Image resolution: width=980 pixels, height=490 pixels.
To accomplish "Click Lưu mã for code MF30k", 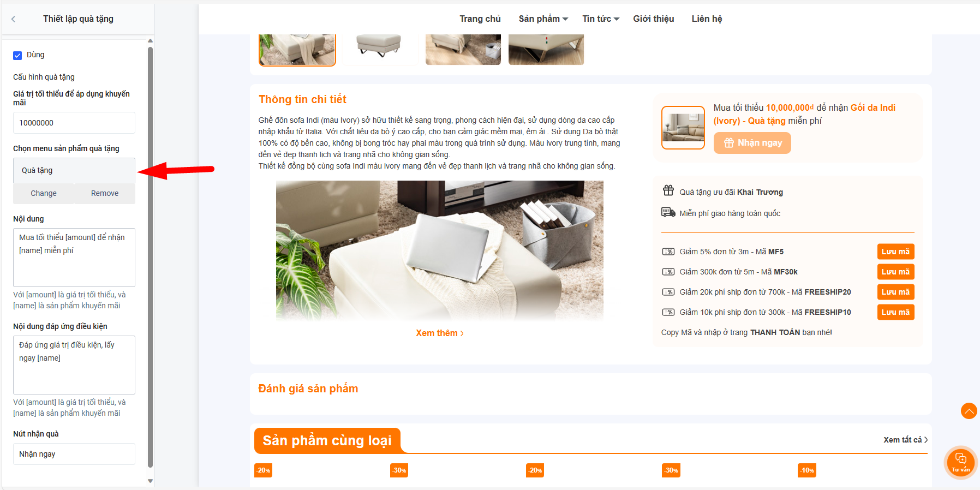I will click(895, 272).
